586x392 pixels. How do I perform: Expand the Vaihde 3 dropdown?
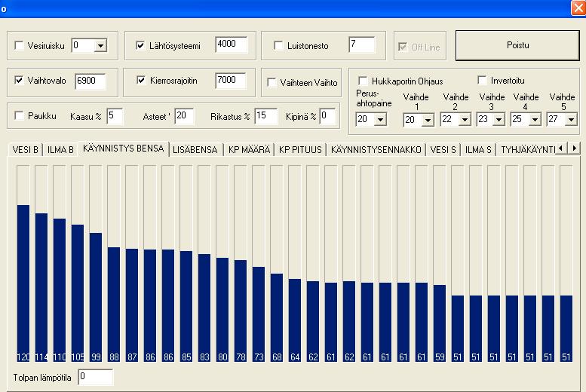pos(499,120)
